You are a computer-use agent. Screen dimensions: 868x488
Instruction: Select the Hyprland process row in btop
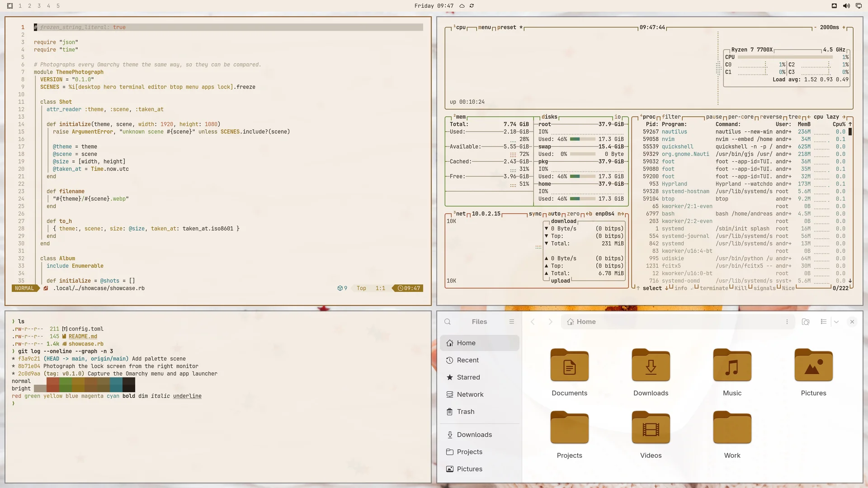click(x=744, y=184)
